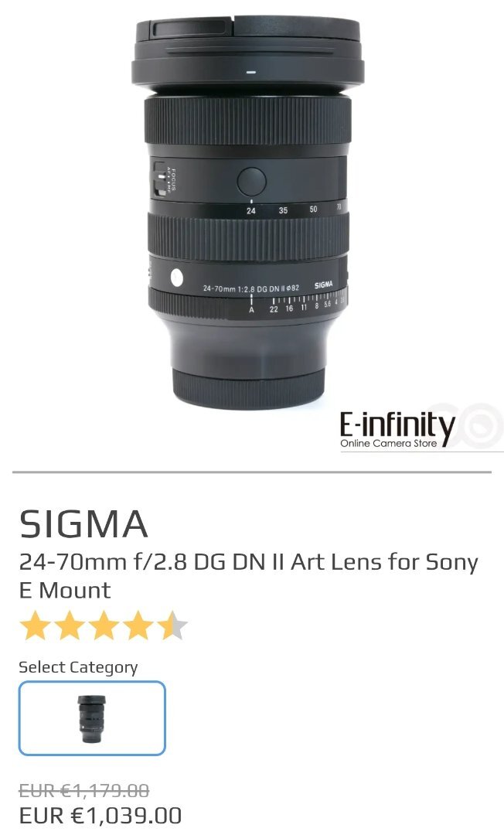
Task: Click the round button on the lens barrel
Action: point(251,182)
